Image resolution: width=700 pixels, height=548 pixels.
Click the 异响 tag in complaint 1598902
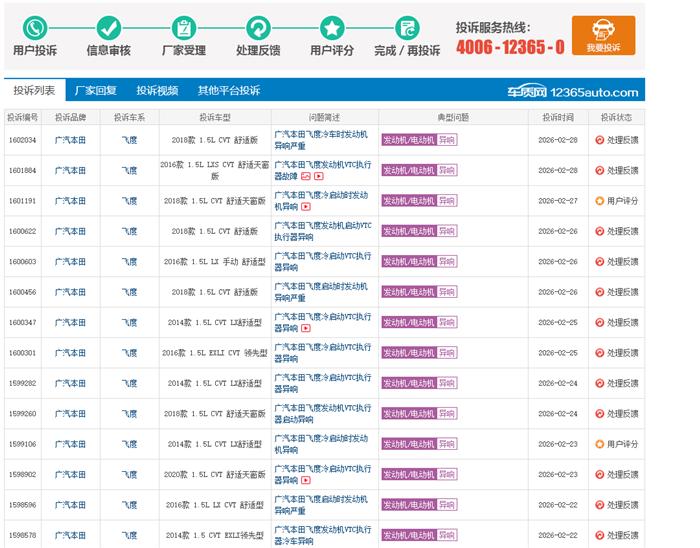pyautogui.click(x=447, y=475)
